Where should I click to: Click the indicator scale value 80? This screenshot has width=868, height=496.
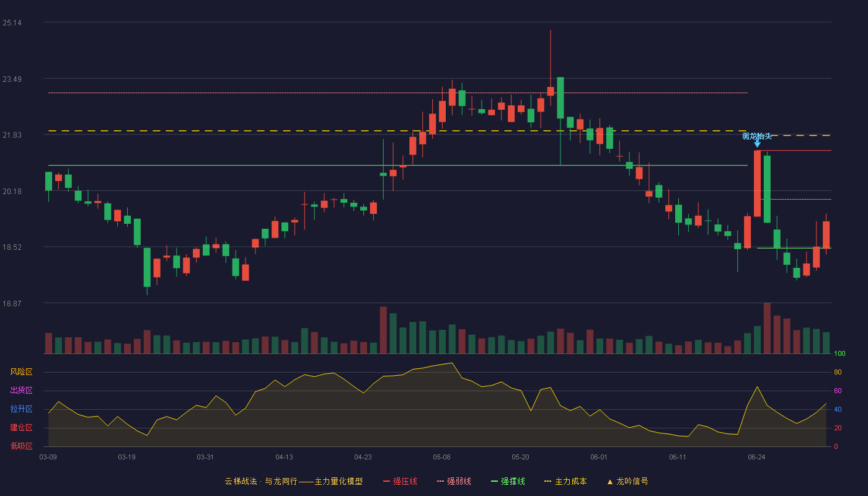tap(838, 372)
